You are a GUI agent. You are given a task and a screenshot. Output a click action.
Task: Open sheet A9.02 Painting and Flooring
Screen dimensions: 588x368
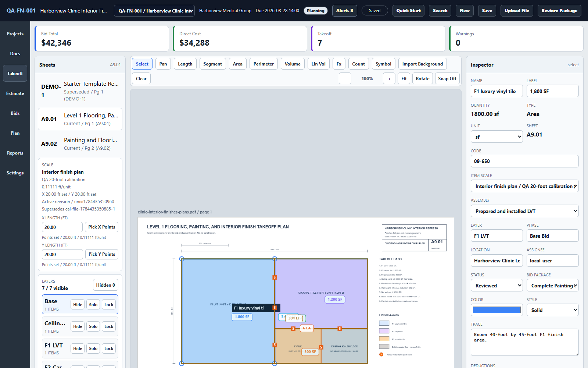(x=80, y=144)
